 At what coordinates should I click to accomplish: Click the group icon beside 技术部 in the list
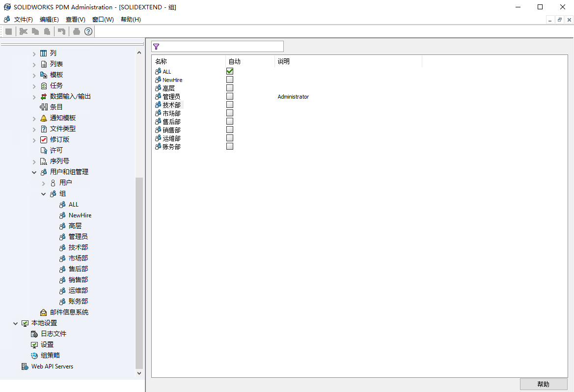coord(157,105)
